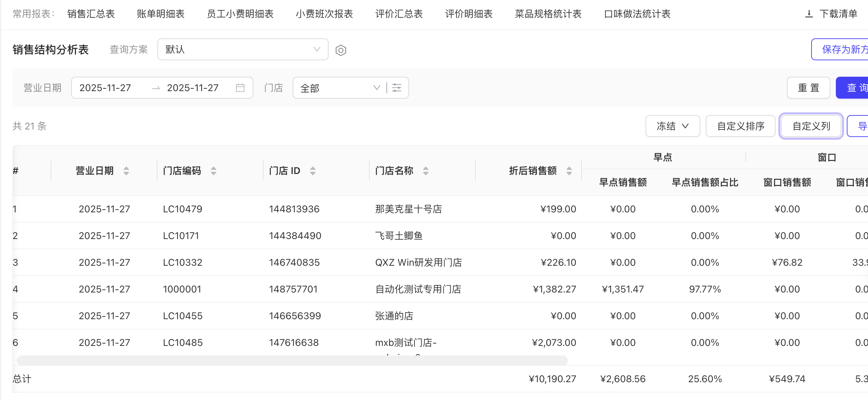Screen dimensions: 868x400
Task: Click the download icon beside 下载清单
Action: tap(809, 14)
